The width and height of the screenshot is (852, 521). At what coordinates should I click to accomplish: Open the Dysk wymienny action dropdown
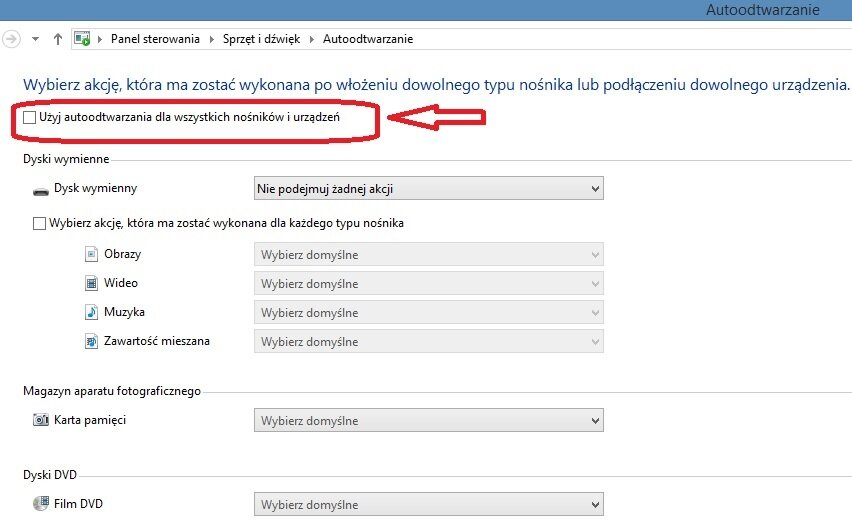click(429, 188)
